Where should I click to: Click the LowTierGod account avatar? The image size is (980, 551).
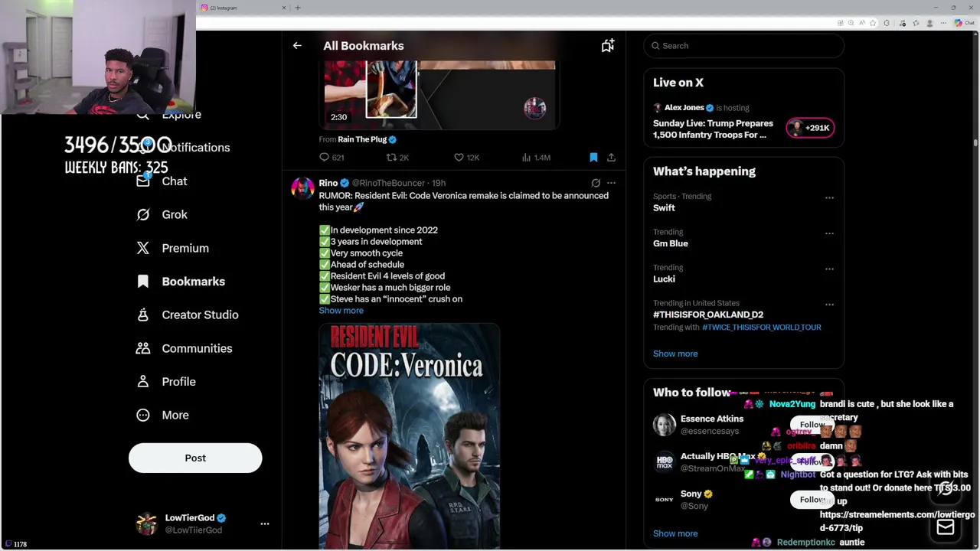pyautogui.click(x=146, y=523)
